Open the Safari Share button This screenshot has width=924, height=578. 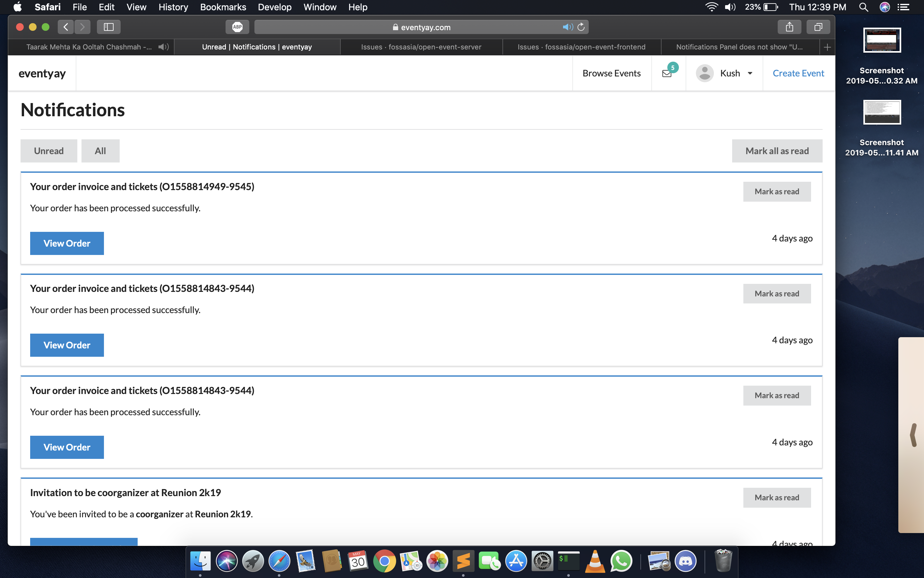pyautogui.click(x=789, y=27)
